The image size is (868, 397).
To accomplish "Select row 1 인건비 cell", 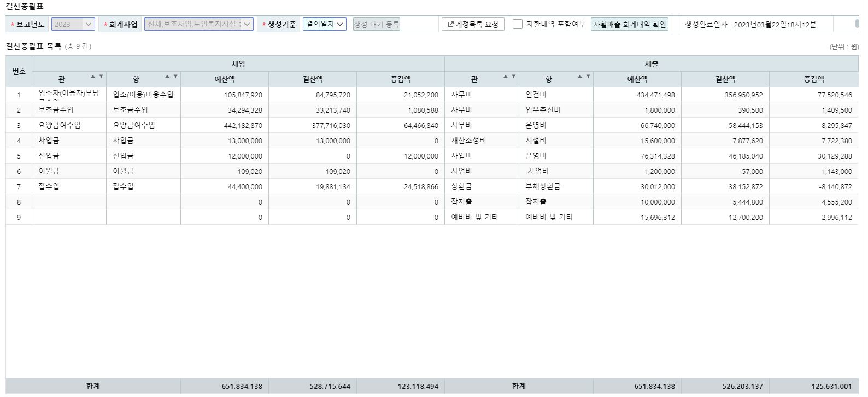I will coord(556,95).
